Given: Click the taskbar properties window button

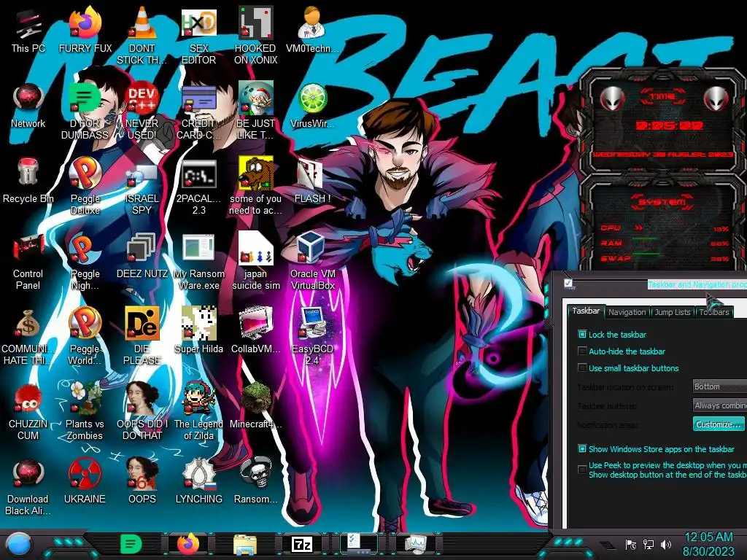Looking at the screenshot, I should (359, 544).
